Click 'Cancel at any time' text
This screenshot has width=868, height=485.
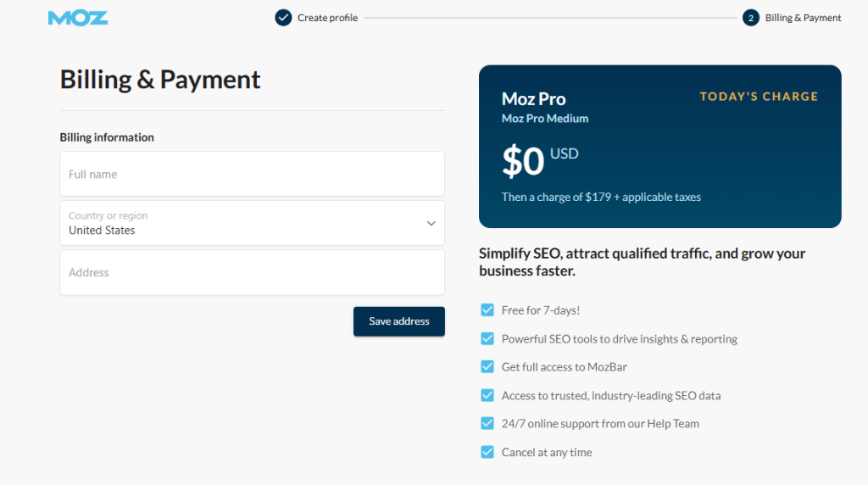coord(547,452)
